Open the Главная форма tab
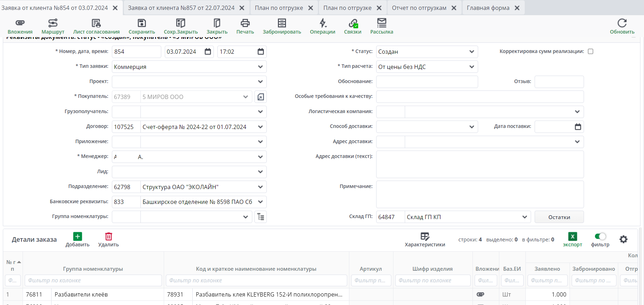644x305 pixels. [x=488, y=8]
